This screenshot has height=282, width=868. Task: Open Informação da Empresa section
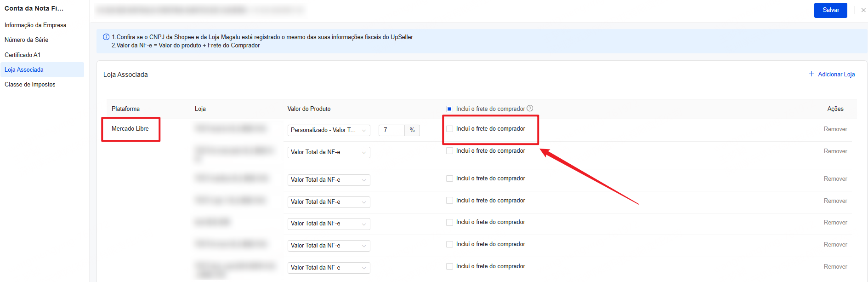[x=35, y=25]
